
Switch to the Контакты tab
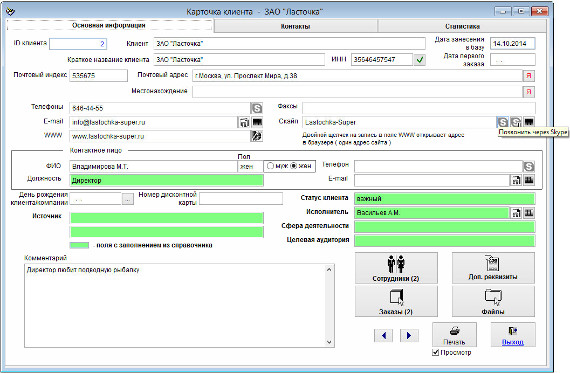(296, 26)
